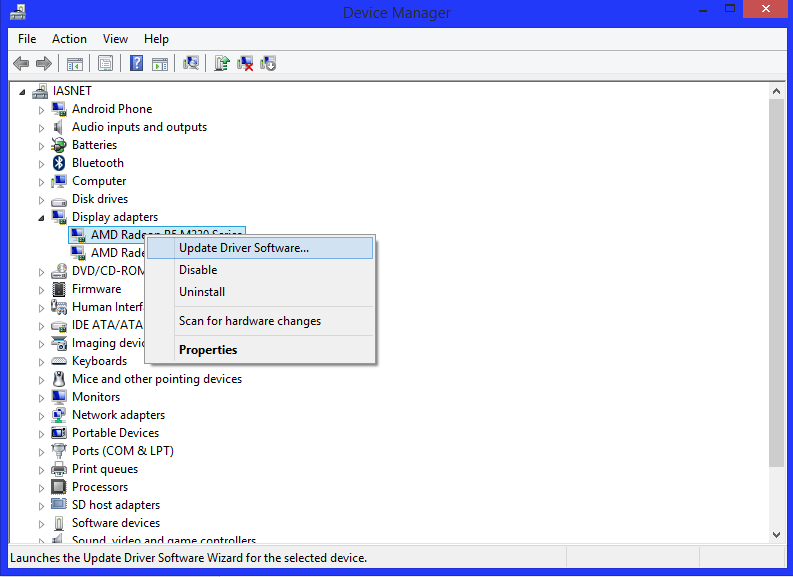793x577 pixels.
Task: Expand the Android Phone node
Action: click(x=42, y=109)
